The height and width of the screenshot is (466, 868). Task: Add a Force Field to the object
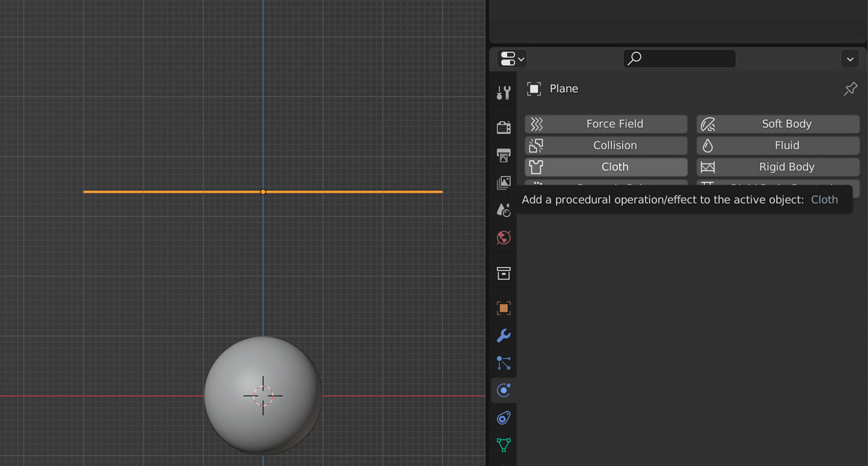tap(605, 123)
